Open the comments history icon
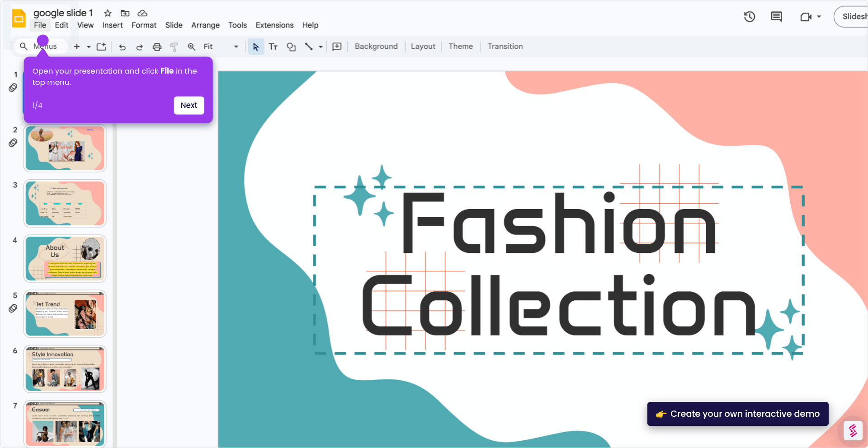The width and height of the screenshot is (868, 448). (x=776, y=17)
